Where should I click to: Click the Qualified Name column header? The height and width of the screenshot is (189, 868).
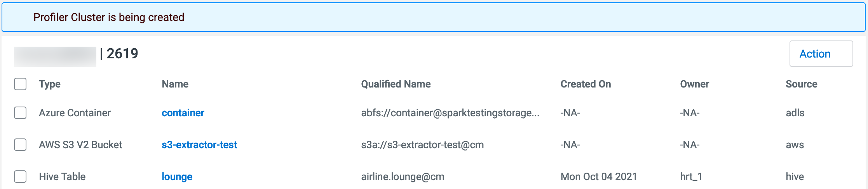(396, 84)
